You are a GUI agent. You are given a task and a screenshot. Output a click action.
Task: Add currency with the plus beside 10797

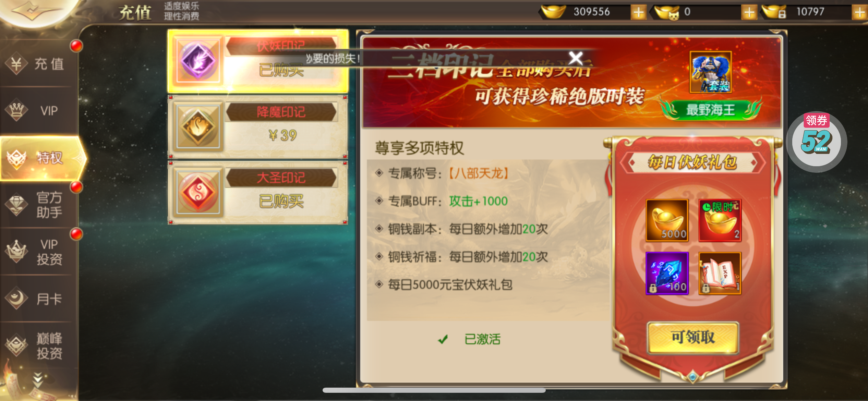pyautogui.click(x=859, y=13)
